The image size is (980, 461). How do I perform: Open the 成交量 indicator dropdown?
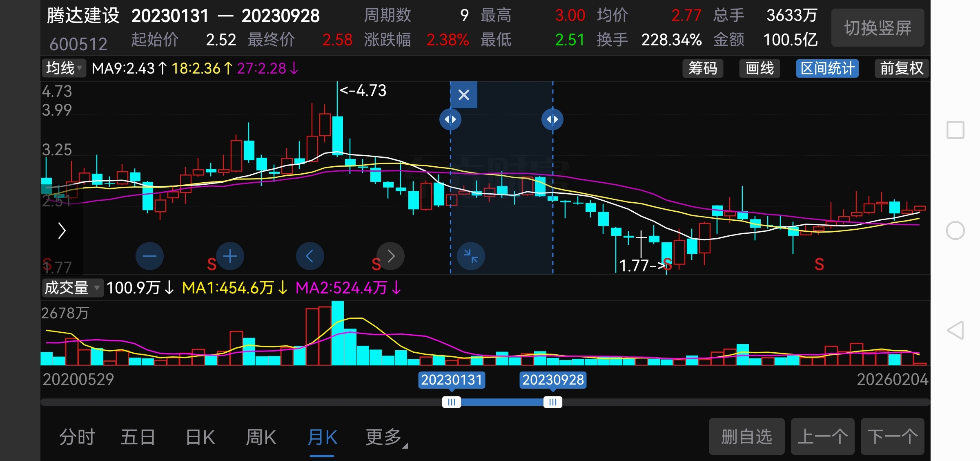[72, 288]
